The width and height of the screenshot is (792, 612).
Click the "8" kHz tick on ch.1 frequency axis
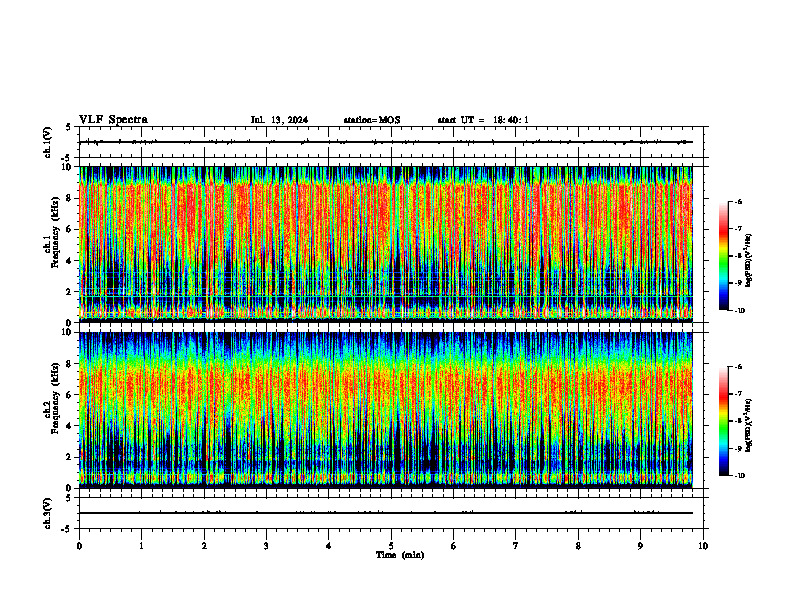[70, 198]
